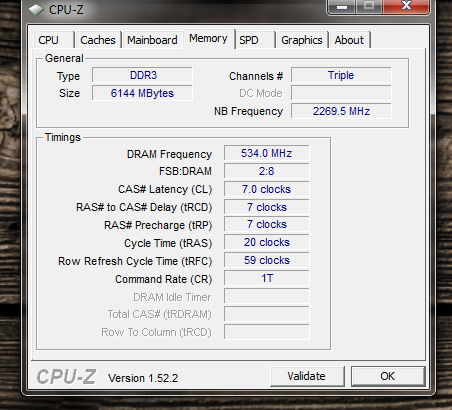Click the Memory tab
Image resolution: width=452 pixels, height=410 pixels.
(208, 39)
